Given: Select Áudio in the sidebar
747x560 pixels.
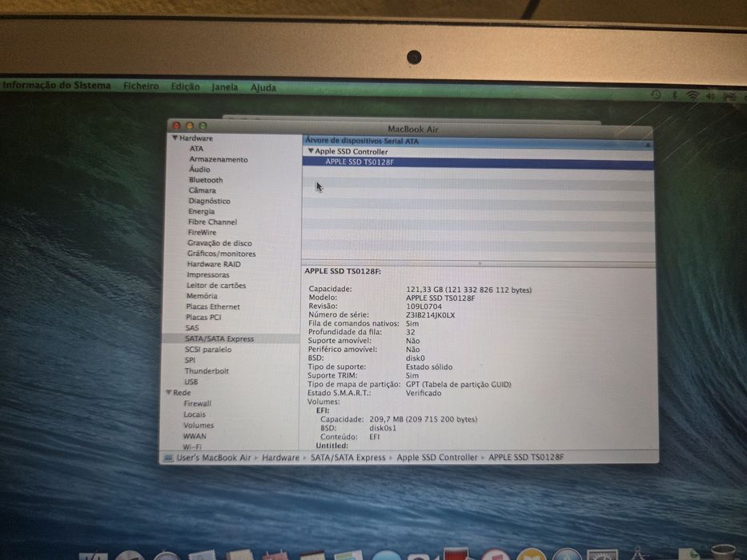Looking at the screenshot, I should [x=199, y=170].
